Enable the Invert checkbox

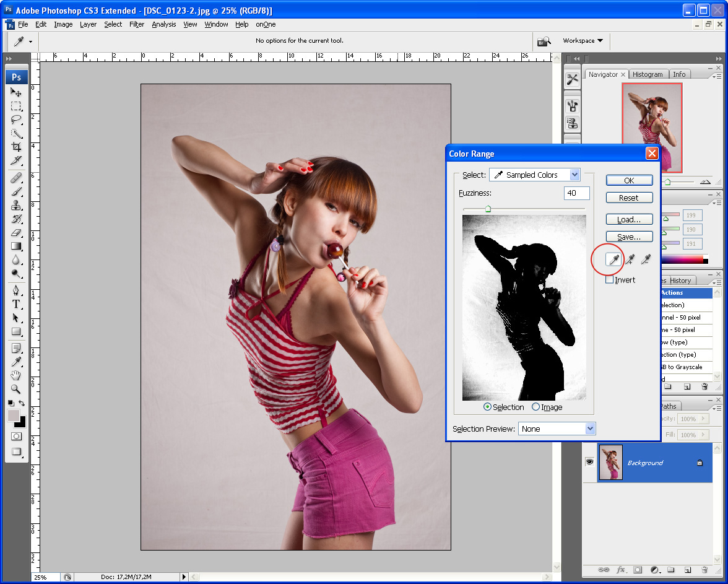[610, 280]
